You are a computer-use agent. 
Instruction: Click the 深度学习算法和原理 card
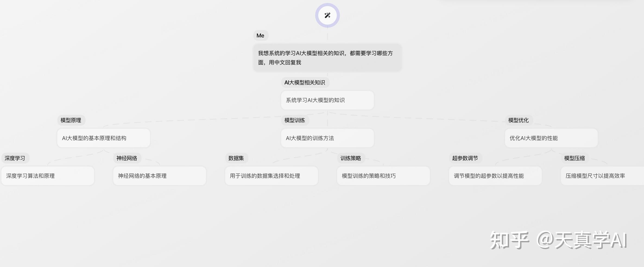coord(48,176)
